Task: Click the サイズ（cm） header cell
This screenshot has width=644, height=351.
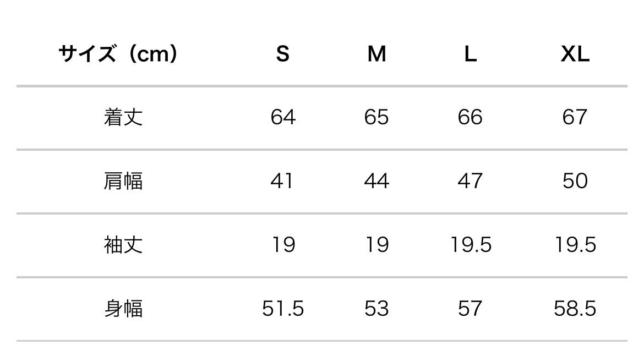Action: pos(118,54)
